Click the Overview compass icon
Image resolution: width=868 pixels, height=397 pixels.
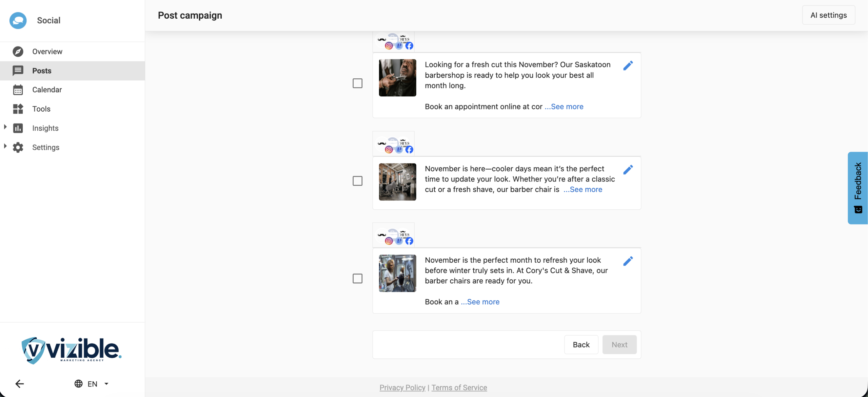click(18, 52)
